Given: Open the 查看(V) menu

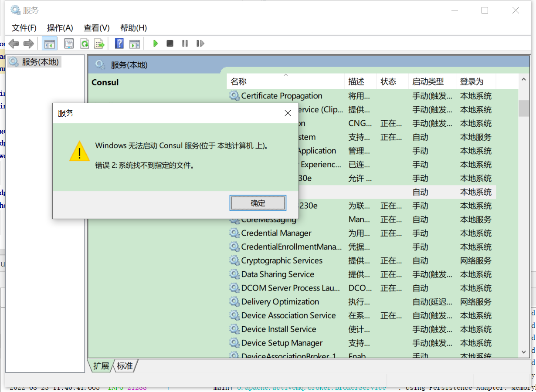Looking at the screenshot, I should click(96, 28).
